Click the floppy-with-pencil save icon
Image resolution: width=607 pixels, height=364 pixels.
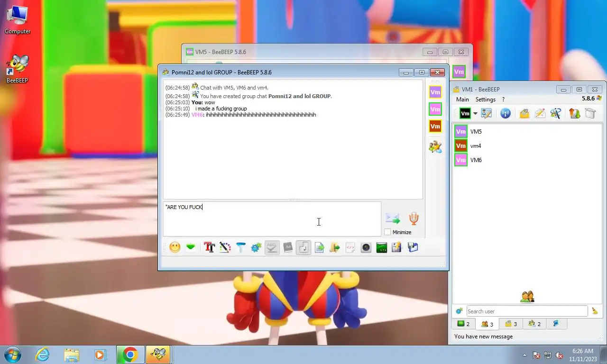pos(397,247)
